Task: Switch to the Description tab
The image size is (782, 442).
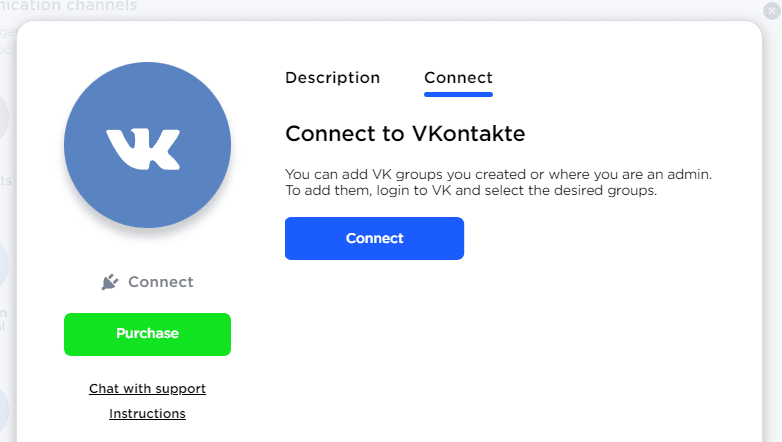Action: 332,78
